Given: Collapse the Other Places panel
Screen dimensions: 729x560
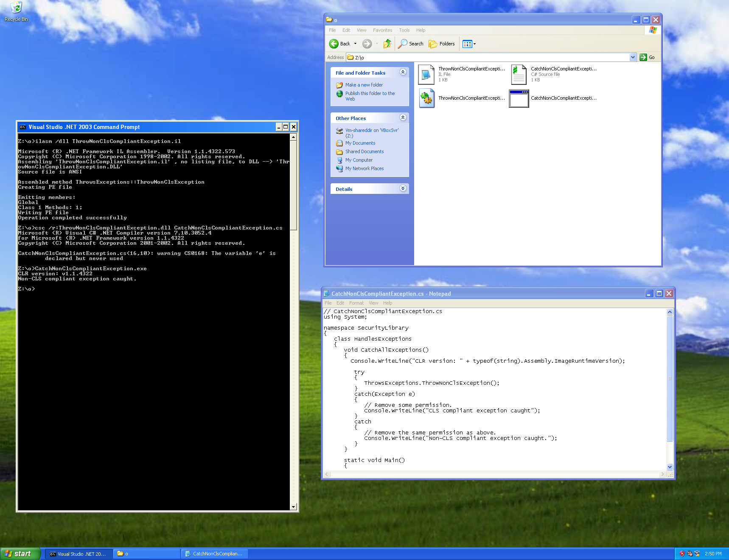Looking at the screenshot, I should [x=403, y=118].
